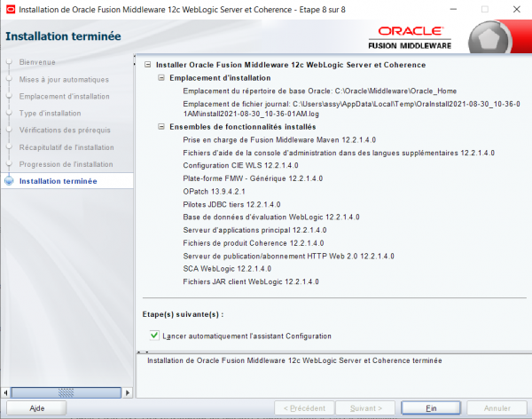532x419 pixels.
Task: Select Base de données d'évaluation WebLogic row
Action: pos(271,217)
